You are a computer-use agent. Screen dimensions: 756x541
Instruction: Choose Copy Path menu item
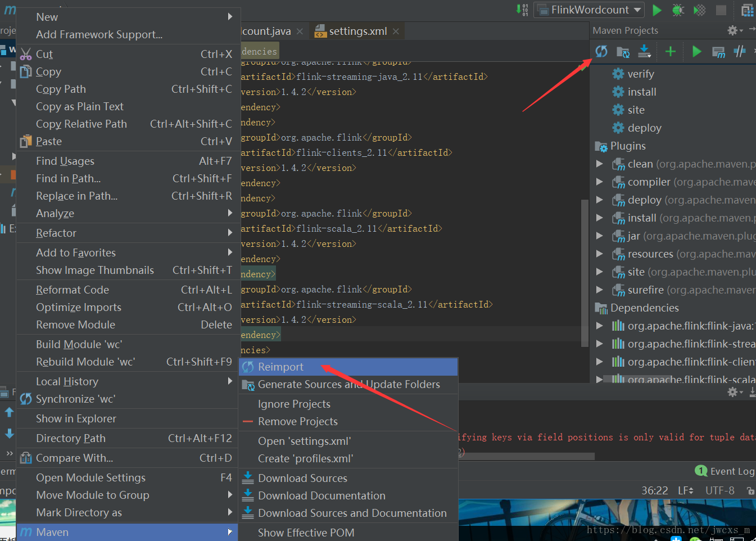(127, 89)
